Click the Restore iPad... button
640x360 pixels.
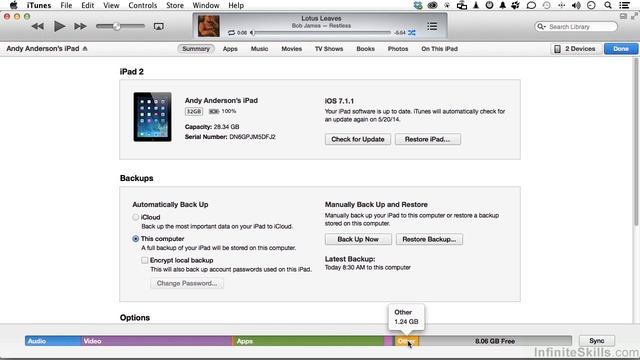pos(428,139)
